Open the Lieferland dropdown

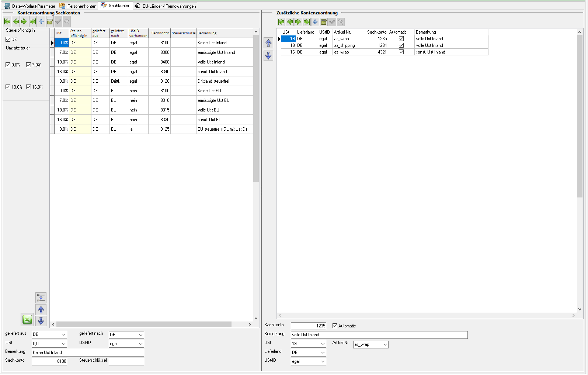click(323, 353)
